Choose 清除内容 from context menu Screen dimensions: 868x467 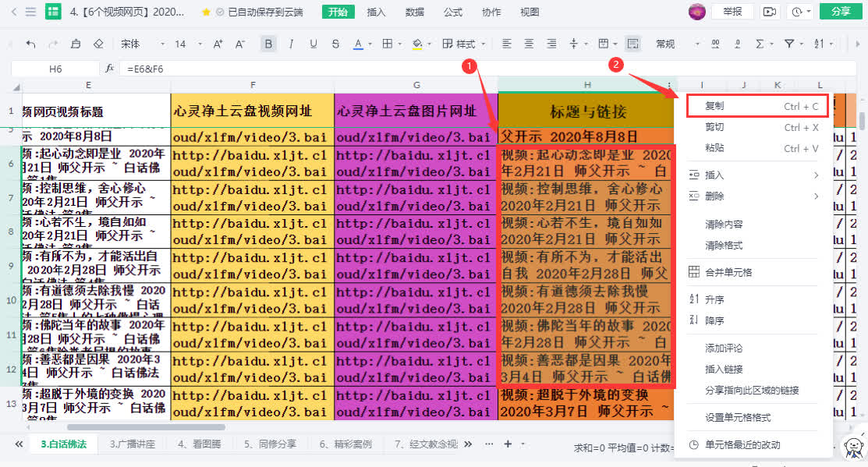pyautogui.click(x=753, y=224)
